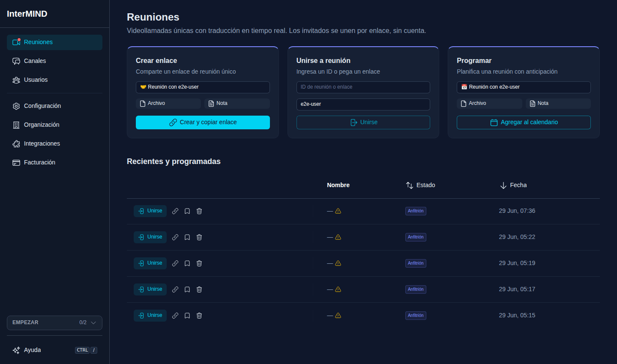
Task: Go to Facturación page
Action: coord(54,163)
